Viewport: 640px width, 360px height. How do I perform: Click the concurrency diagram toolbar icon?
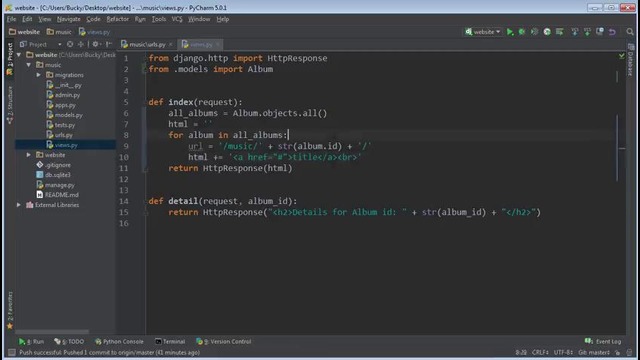560,32
